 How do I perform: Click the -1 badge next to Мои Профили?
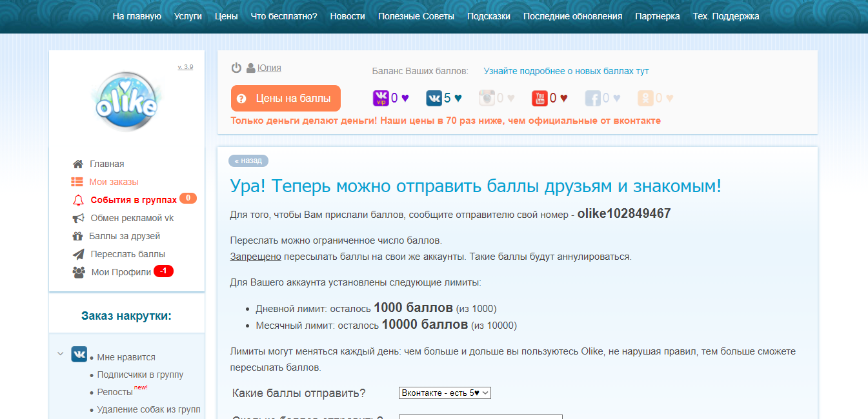164,271
